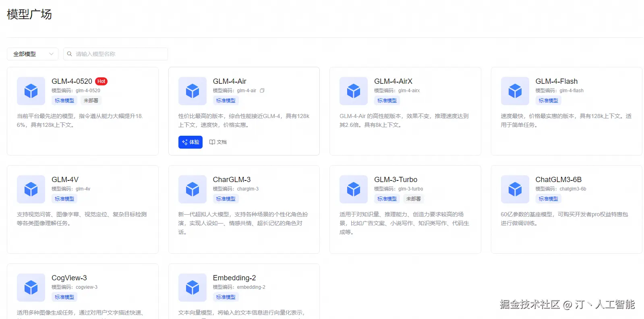This screenshot has width=644, height=319.
Task: Click the red Hot badge
Action: [x=101, y=81]
